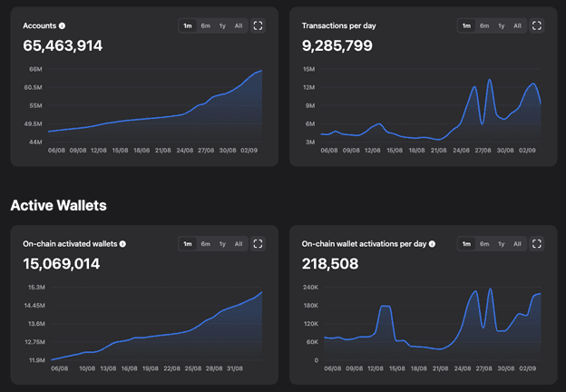Click info icon beside On-chain activated wallets

coord(122,243)
